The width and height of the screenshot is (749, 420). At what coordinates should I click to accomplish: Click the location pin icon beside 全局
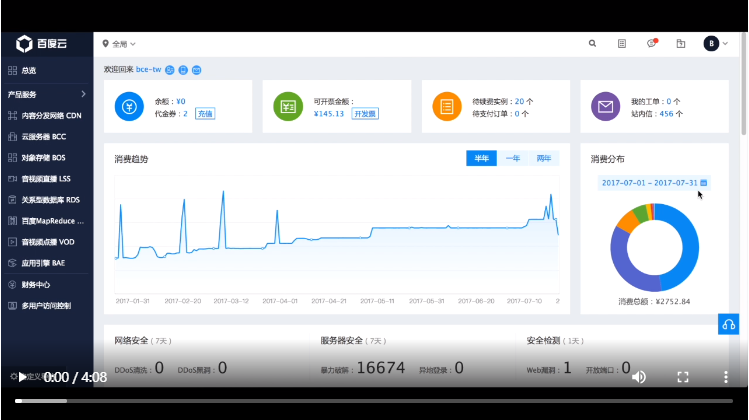(x=106, y=43)
